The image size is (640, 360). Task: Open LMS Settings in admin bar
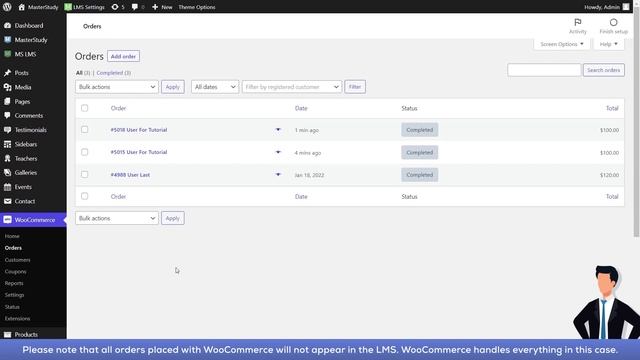84,7
